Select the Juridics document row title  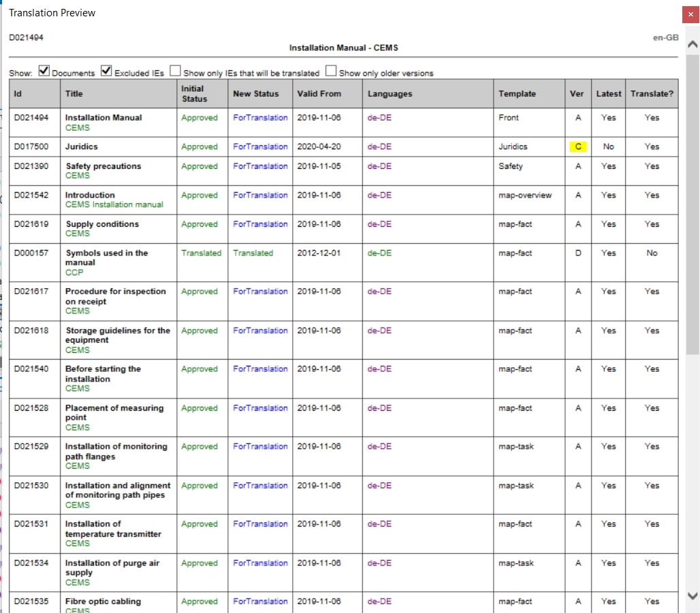[82, 146]
